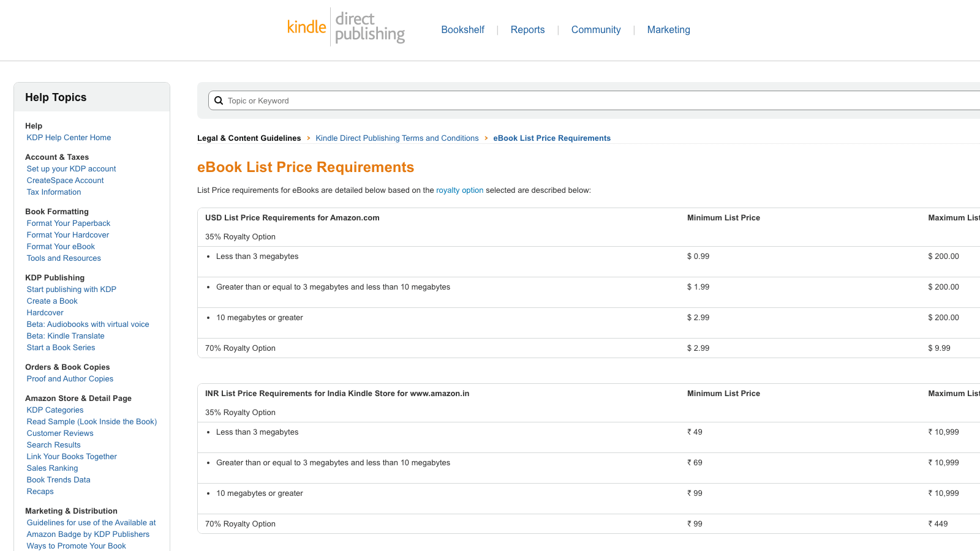Open Beta: Audiobooks with virtual voice
Viewport: 980px width, 551px height.
88,324
